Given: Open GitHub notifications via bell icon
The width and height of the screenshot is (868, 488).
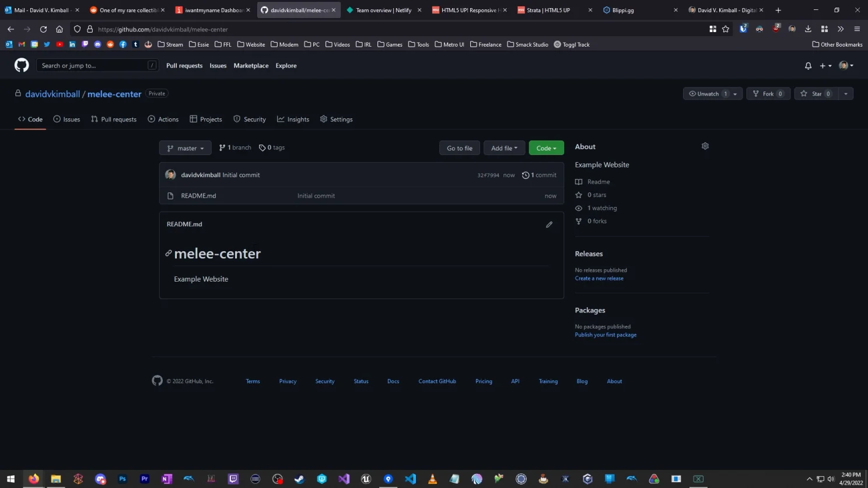Looking at the screenshot, I should (x=808, y=65).
